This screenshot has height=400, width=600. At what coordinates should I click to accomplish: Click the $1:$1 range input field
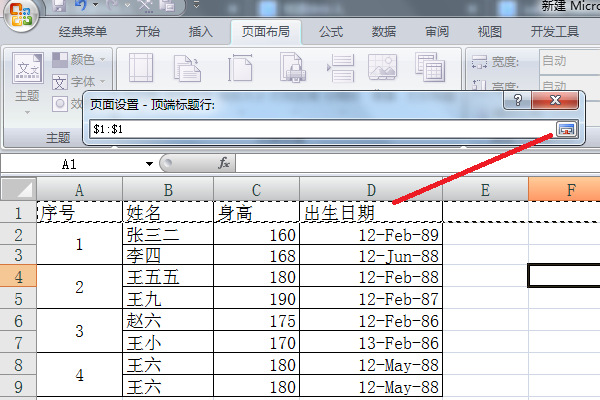pos(322,129)
